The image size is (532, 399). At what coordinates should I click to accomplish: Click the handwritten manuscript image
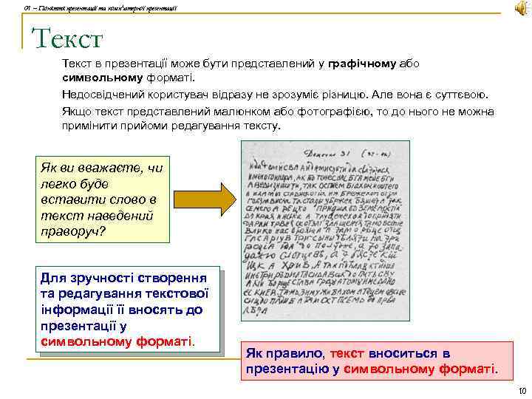click(x=325, y=231)
